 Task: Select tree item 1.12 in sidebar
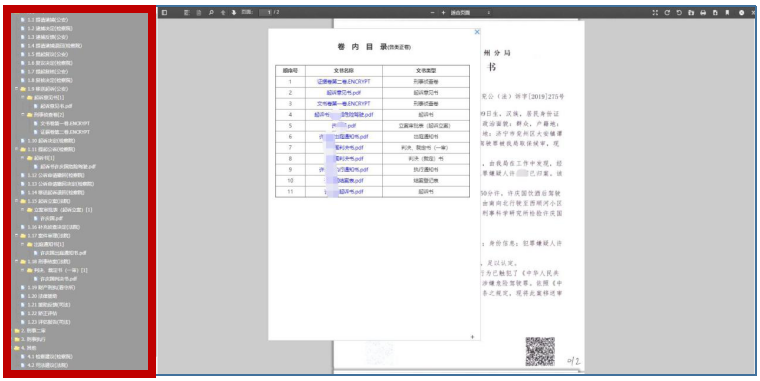[x=57, y=175]
